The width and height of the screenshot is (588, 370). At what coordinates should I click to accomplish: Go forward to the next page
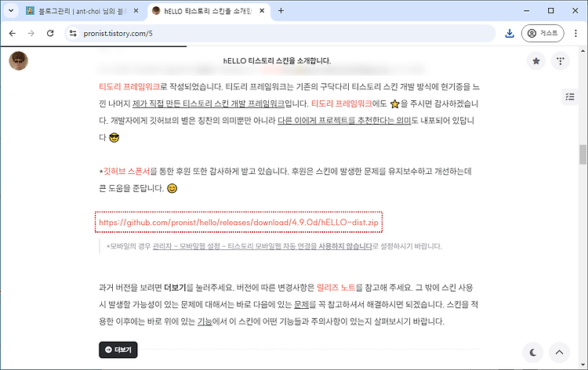coord(31,34)
